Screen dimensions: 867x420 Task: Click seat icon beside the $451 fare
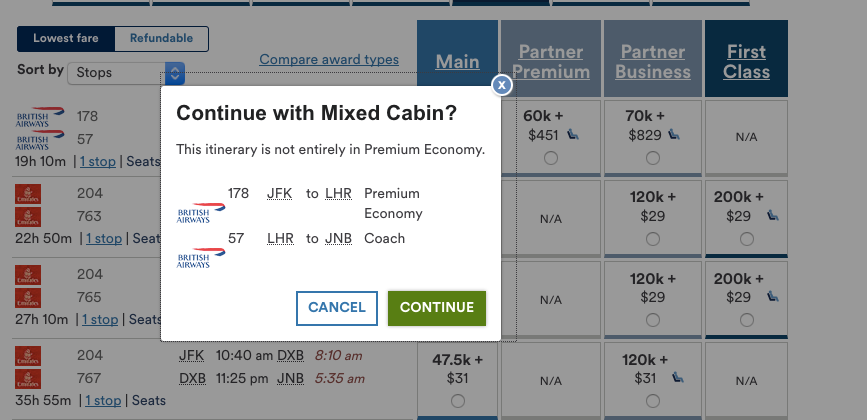574,134
